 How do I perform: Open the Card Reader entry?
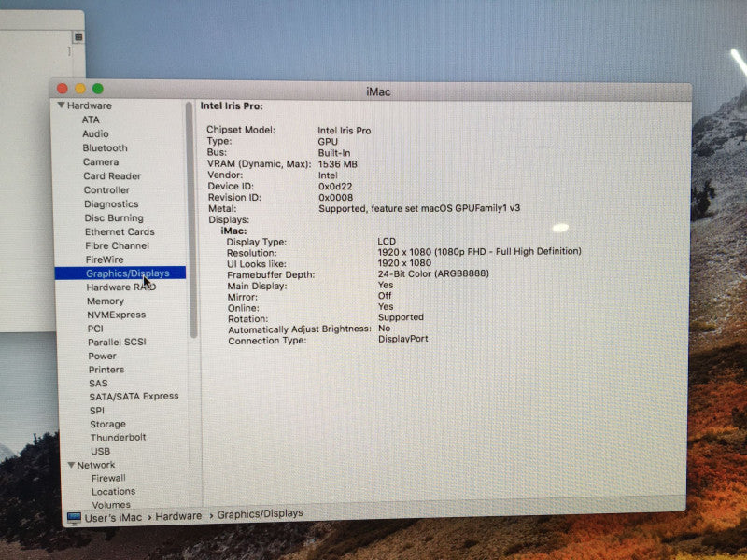(x=112, y=176)
